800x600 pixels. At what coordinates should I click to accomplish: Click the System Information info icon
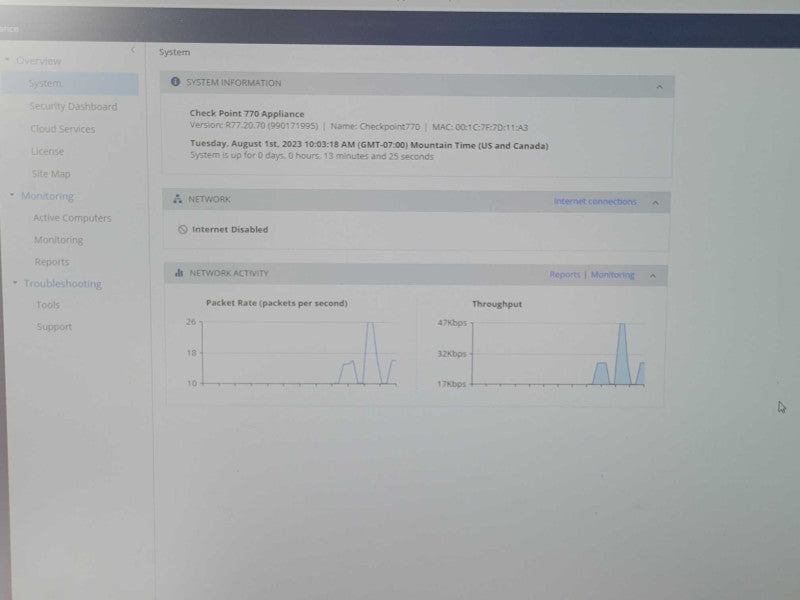click(x=175, y=82)
